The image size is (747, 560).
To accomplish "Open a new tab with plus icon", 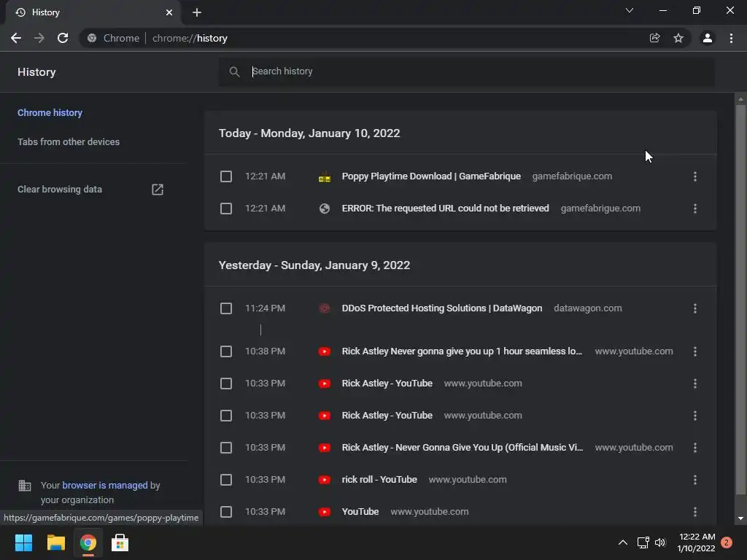I will tap(197, 12).
